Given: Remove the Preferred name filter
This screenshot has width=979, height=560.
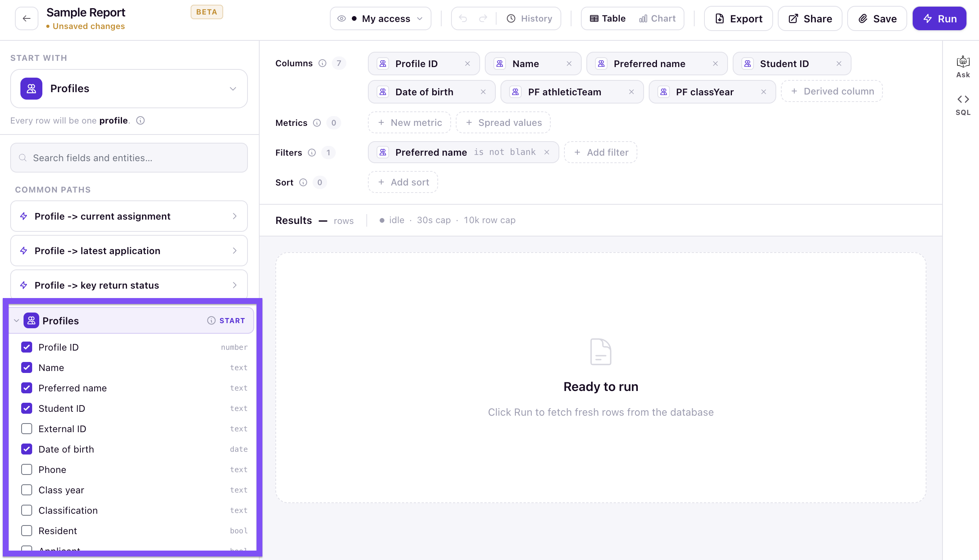Looking at the screenshot, I should coord(547,152).
